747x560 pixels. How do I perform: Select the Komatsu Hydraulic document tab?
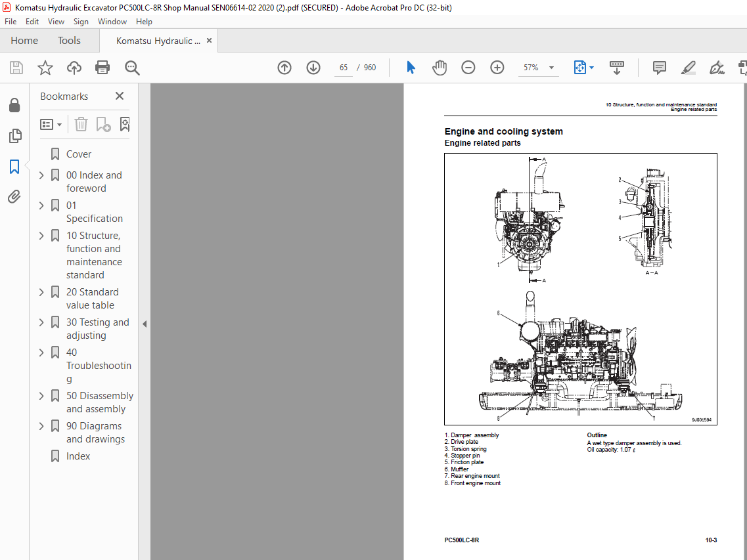[x=158, y=41]
